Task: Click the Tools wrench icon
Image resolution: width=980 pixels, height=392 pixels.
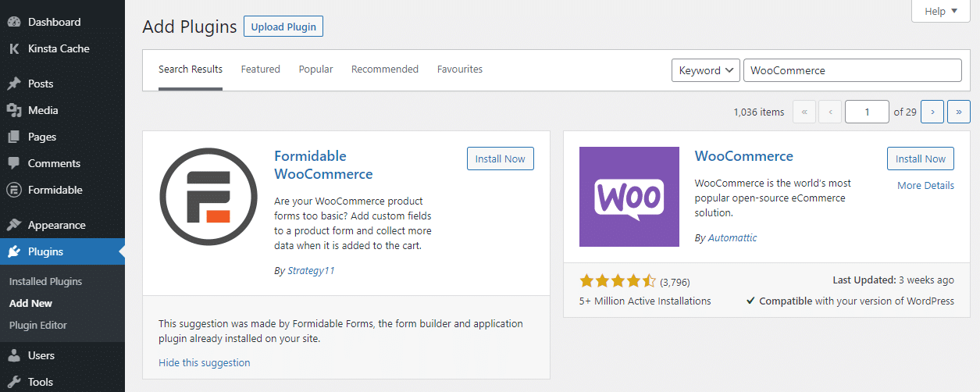Action: 14,382
